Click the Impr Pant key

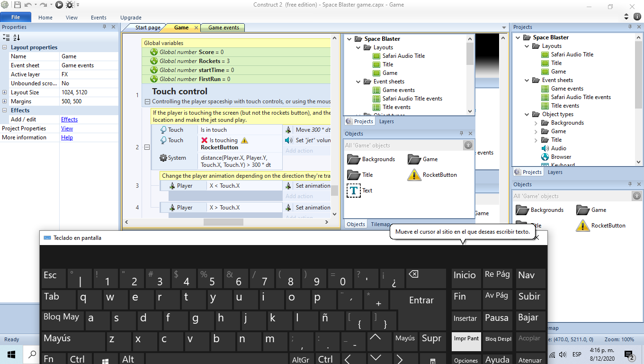coord(466,342)
